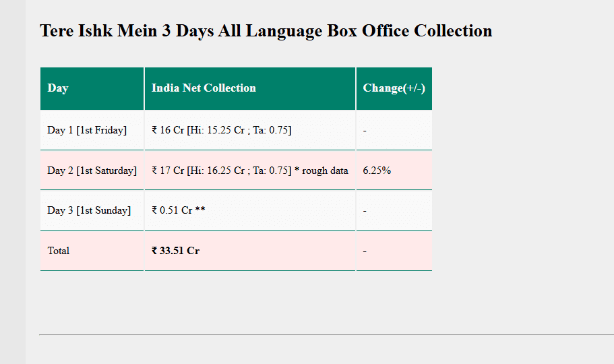The image size is (614, 364).
Task: Select the "Day 2 [1st Saturday]" cell
Action: coord(92,171)
